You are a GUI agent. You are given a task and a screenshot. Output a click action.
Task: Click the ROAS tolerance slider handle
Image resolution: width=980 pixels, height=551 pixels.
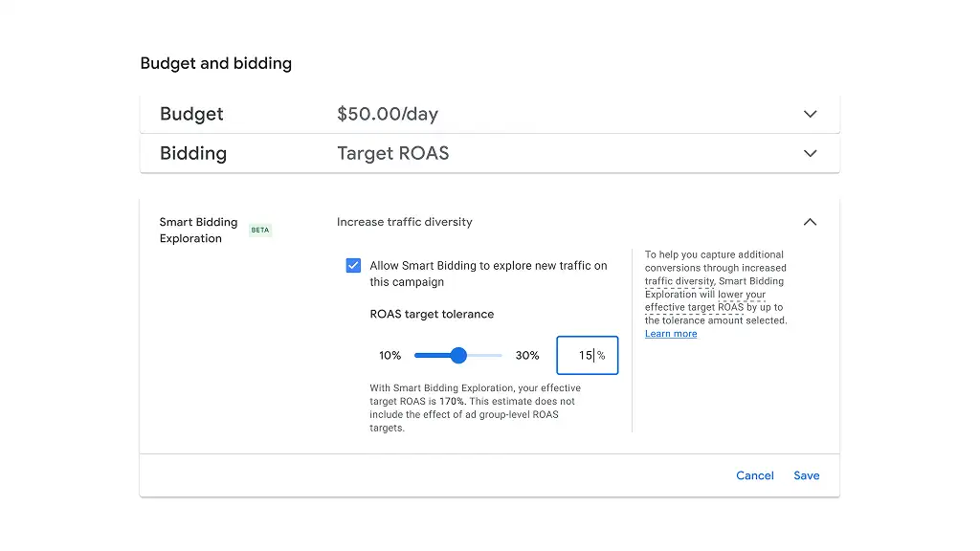point(458,355)
